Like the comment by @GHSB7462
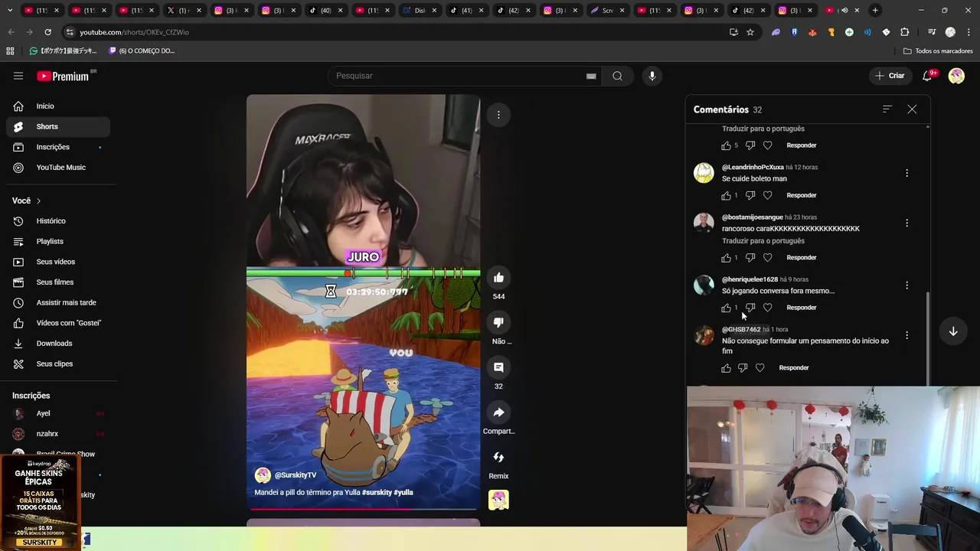This screenshot has height=551, width=980. coord(726,368)
